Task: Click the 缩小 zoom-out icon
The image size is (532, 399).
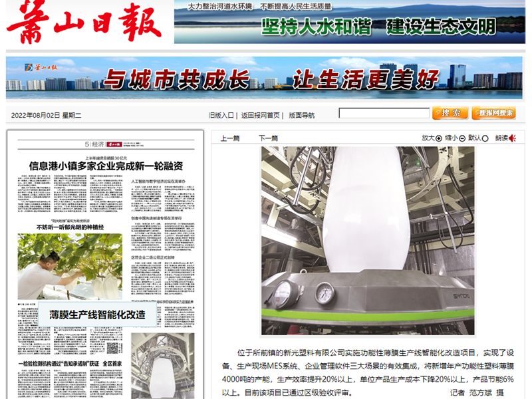Action: [x=462, y=137]
